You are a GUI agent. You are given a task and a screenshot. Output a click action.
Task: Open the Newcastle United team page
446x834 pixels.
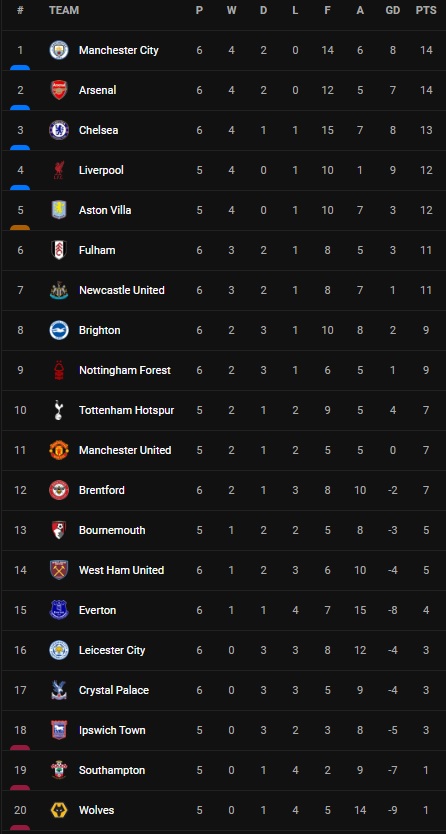tap(122, 290)
